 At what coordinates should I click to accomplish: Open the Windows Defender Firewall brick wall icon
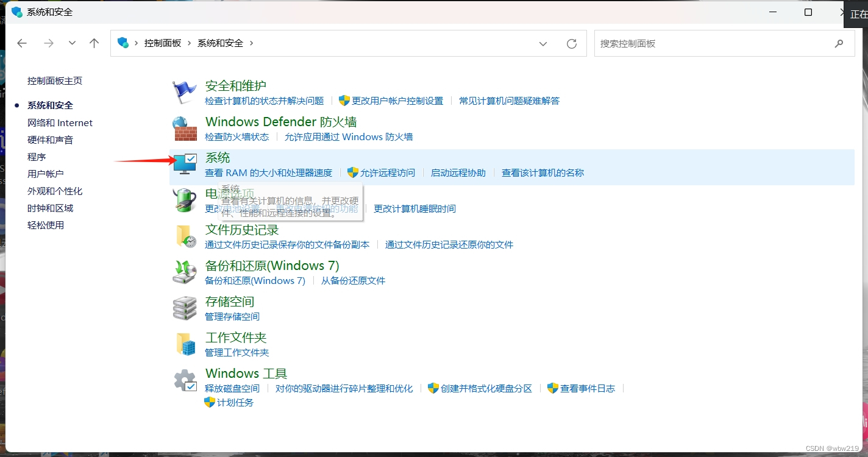point(185,129)
